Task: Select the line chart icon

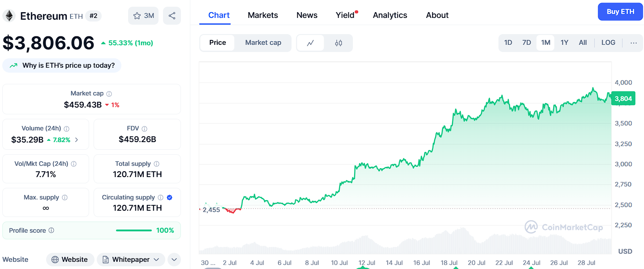Action: [x=310, y=43]
